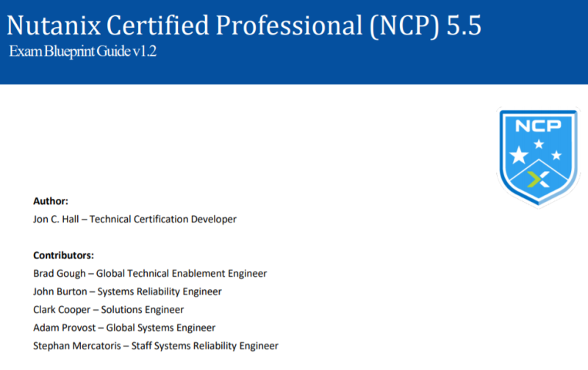588x370 pixels.
Task: Click the NCP shield badge logo
Action: point(539,158)
